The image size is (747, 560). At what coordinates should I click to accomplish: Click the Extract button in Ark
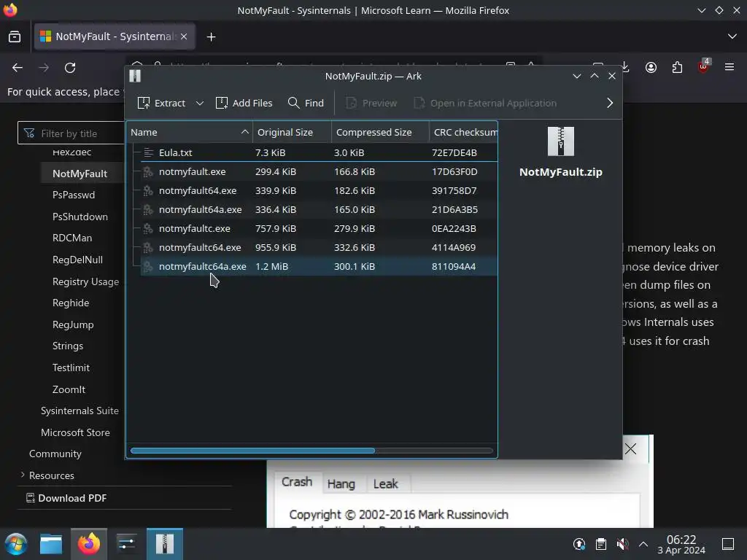(x=161, y=103)
